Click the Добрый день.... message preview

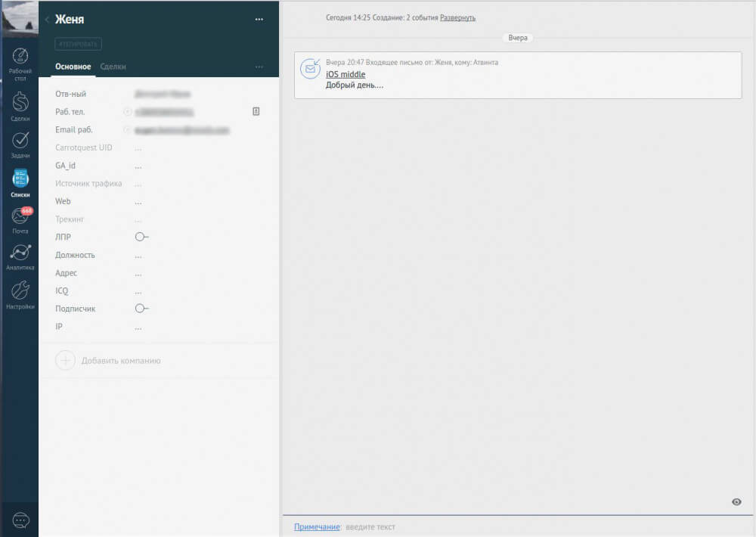click(355, 85)
